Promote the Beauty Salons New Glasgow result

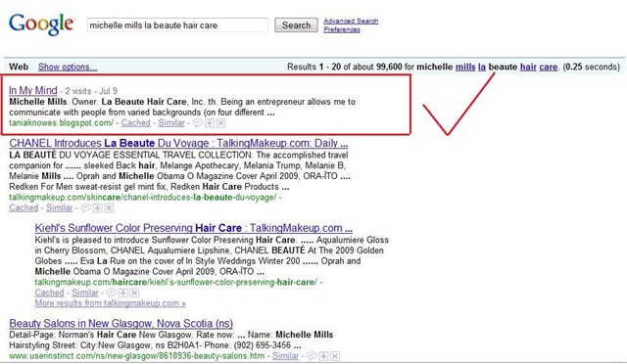coord(324,355)
